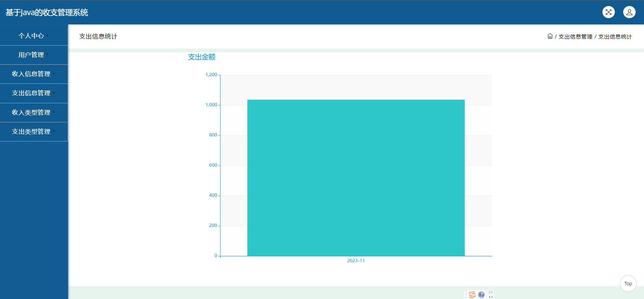Click the 1,200 y-axis label
The image size is (644, 299).
(x=211, y=75)
